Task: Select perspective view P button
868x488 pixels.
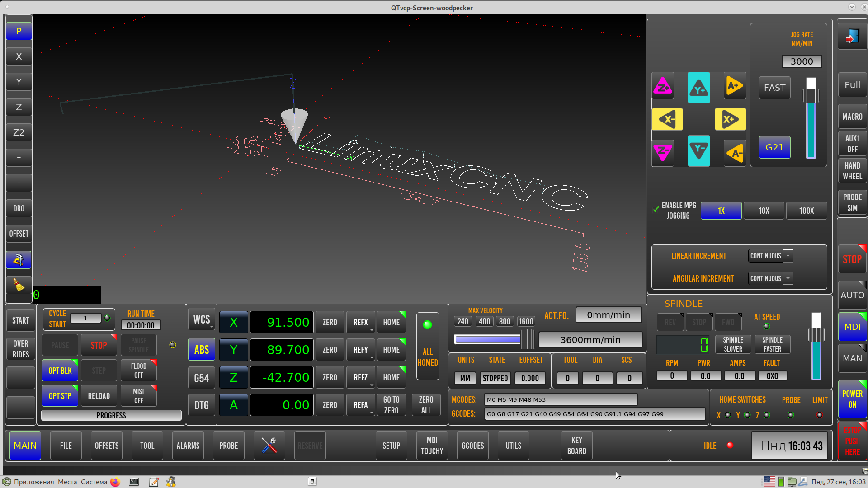Action: (19, 31)
